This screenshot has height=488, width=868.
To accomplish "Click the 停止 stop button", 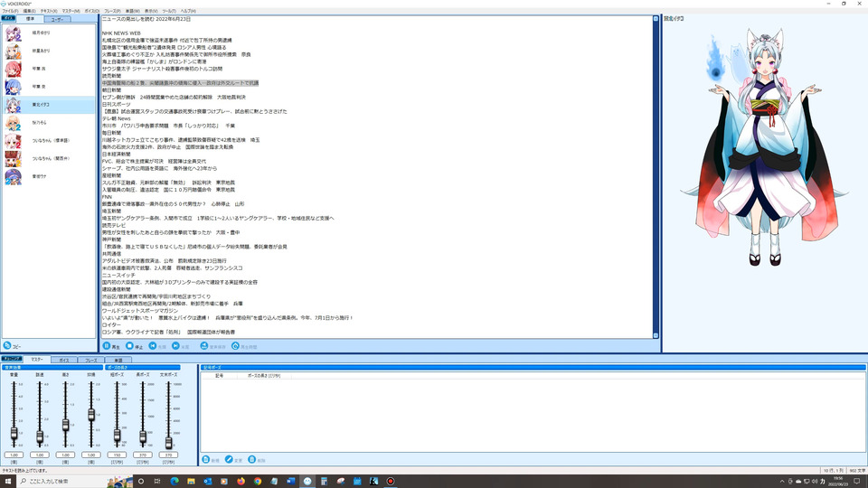I will 134,346.
